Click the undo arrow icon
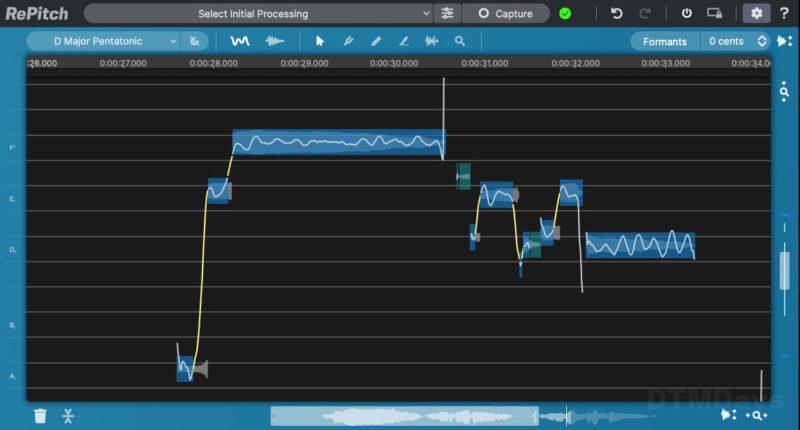Image resolution: width=800 pixels, height=430 pixels. [616, 14]
